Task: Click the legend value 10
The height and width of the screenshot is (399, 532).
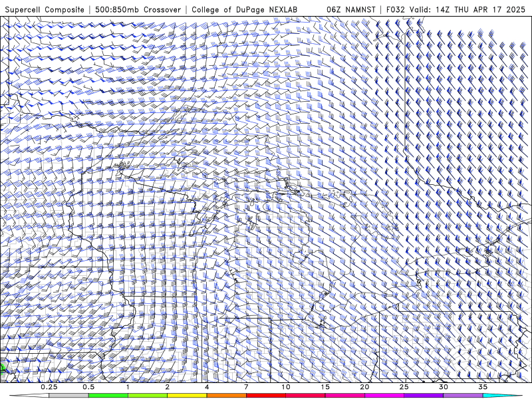Action: pos(286,387)
